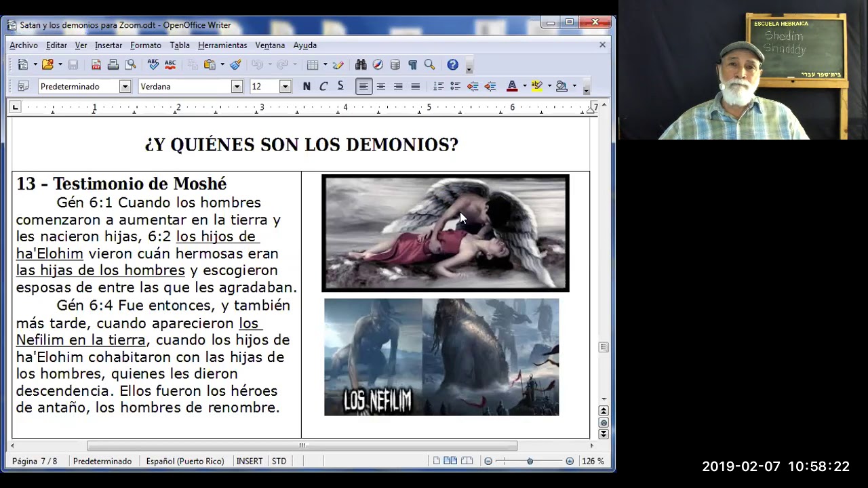The height and width of the screenshot is (488, 868).
Task: Click zoom in plus button
Action: (x=570, y=461)
